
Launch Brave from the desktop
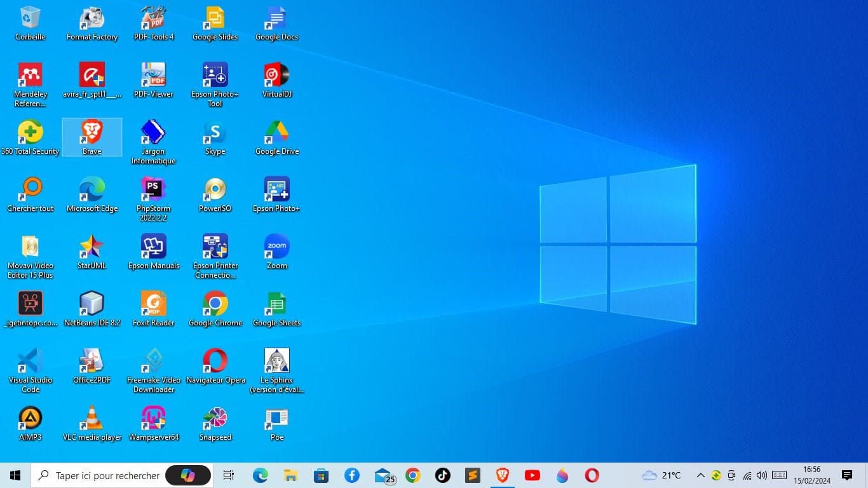pos(92,137)
